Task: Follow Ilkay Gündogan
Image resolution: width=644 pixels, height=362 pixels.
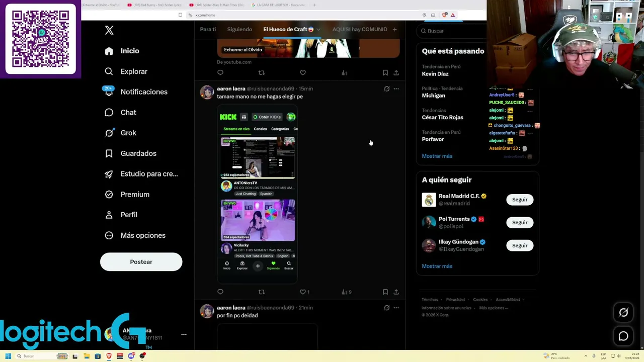Action: (520, 245)
